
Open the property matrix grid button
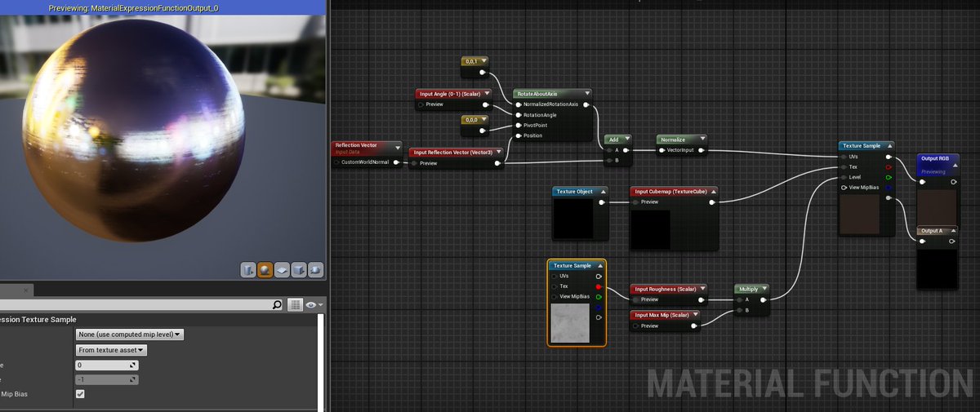pyautogui.click(x=295, y=305)
